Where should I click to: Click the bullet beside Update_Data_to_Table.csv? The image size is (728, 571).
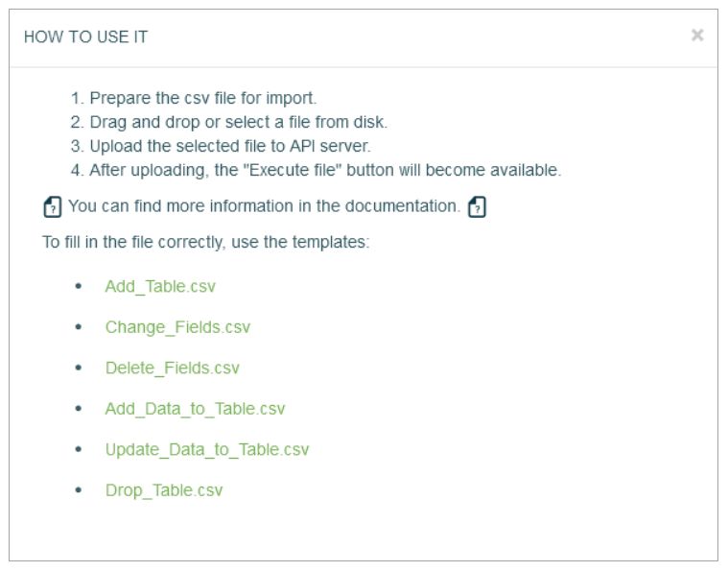pyautogui.click(x=79, y=449)
